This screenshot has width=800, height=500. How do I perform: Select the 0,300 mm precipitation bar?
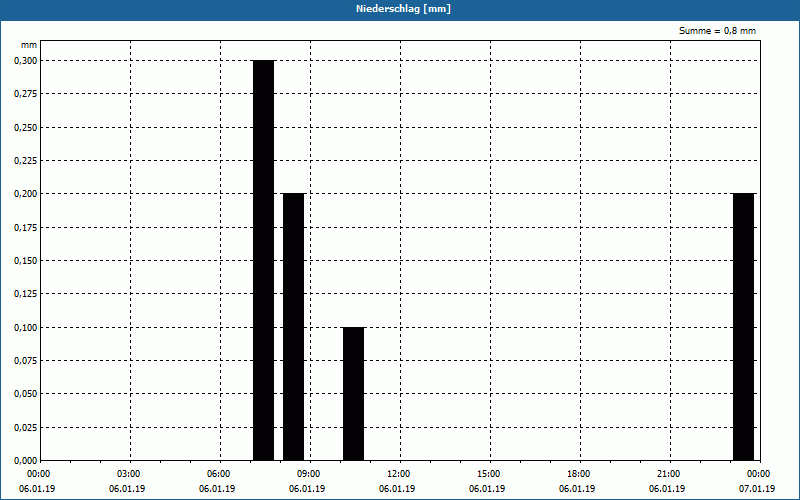(264, 260)
